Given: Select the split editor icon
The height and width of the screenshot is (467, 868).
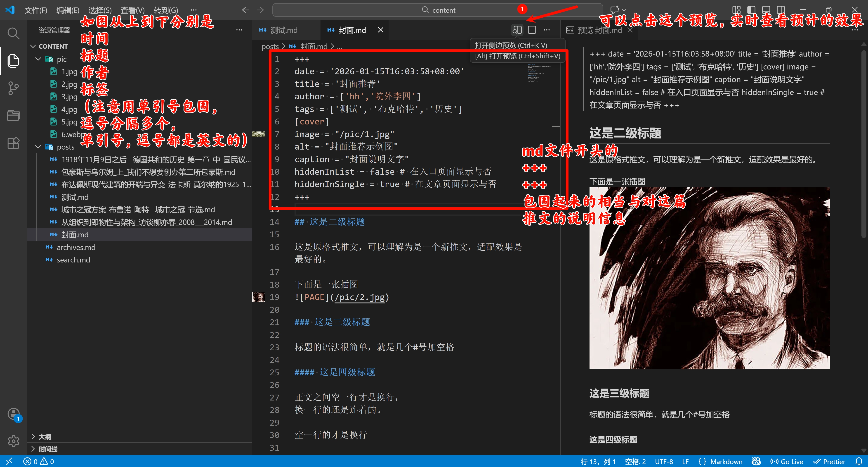Looking at the screenshot, I should [532, 30].
